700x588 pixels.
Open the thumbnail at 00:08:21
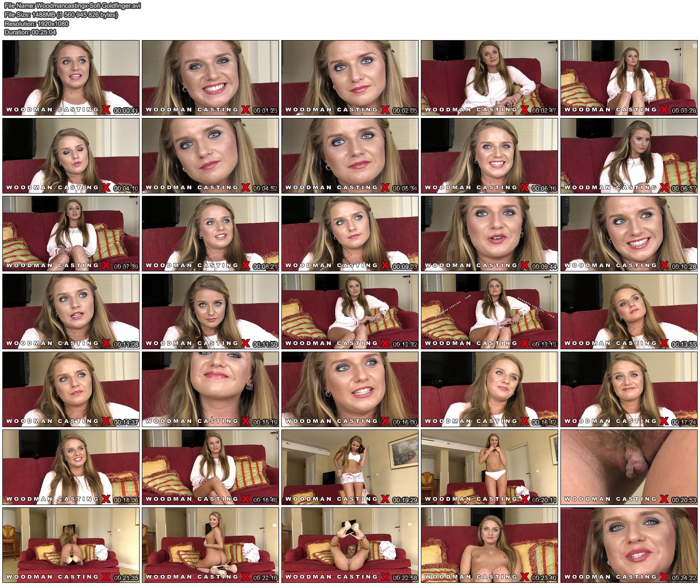pos(210,234)
